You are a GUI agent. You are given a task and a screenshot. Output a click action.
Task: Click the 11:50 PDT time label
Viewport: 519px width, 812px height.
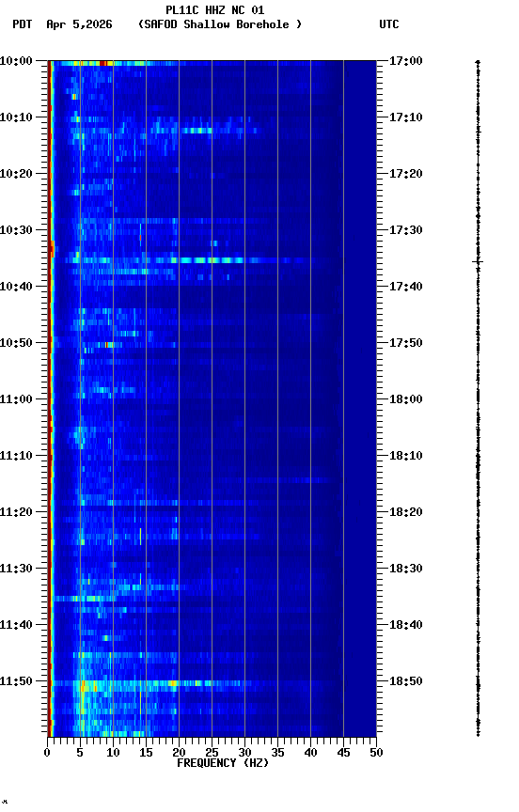16,681
